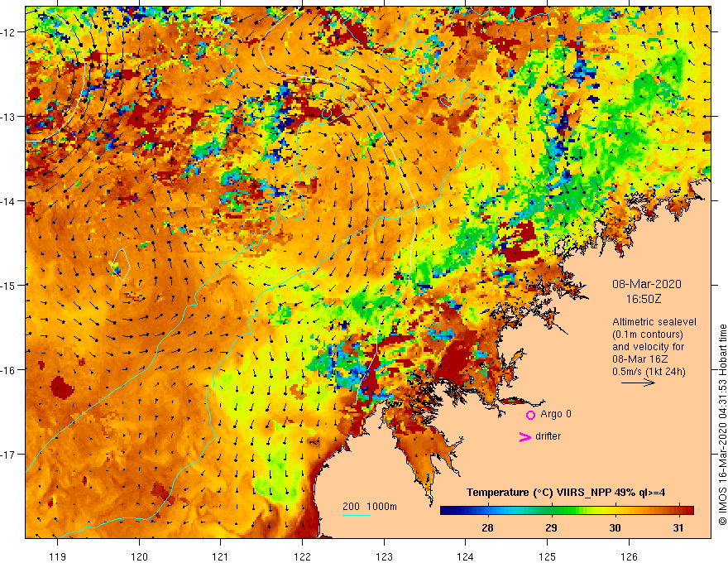Click the latitude axis label -15
This screenshot has height=563, width=728.
click(9, 285)
